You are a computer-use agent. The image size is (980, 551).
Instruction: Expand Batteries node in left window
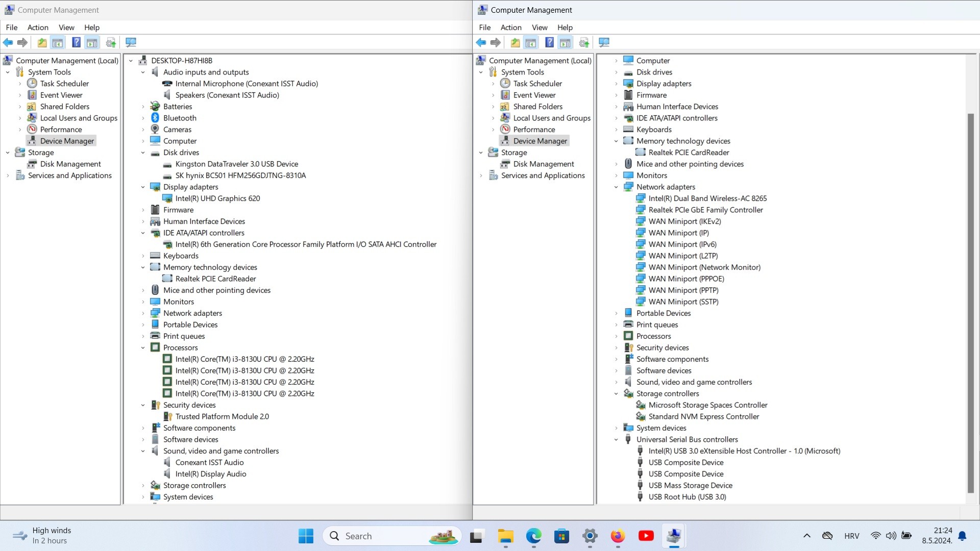pyautogui.click(x=143, y=107)
